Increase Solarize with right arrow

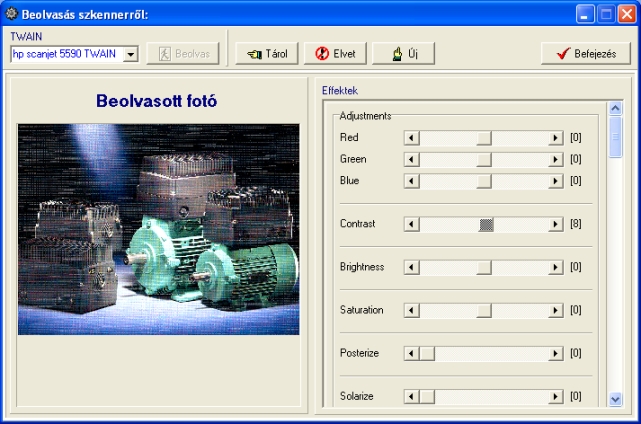coord(556,397)
